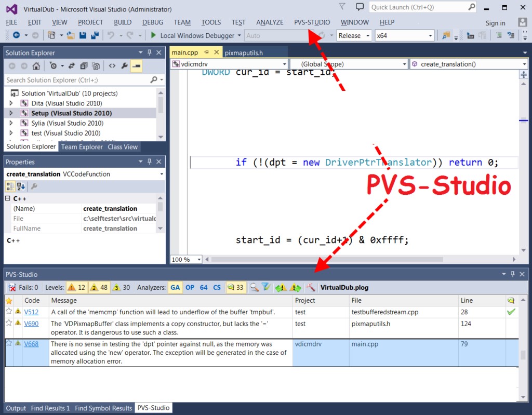Screen dimensions: 532x415
Task: Navigate backward using the blue arrow
Action: 16,35
